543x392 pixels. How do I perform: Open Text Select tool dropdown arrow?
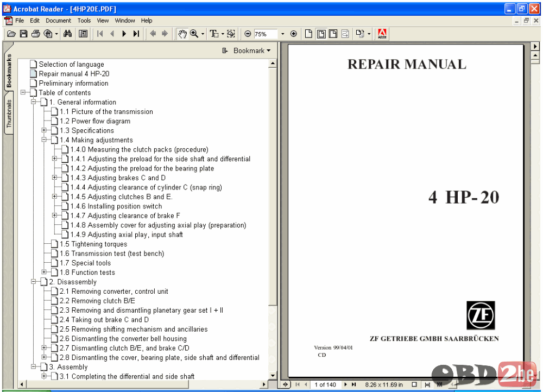[x=222, y=34]
